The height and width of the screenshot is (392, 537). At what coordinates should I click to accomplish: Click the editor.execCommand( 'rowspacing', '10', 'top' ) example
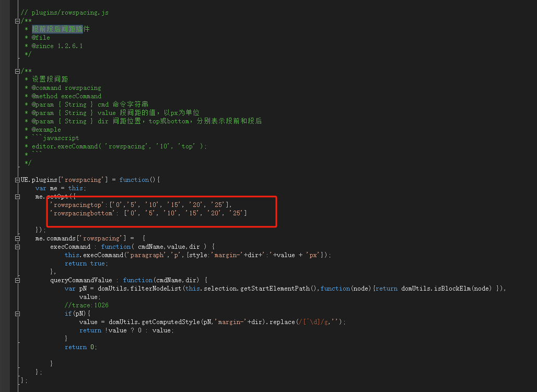point(120,146)
